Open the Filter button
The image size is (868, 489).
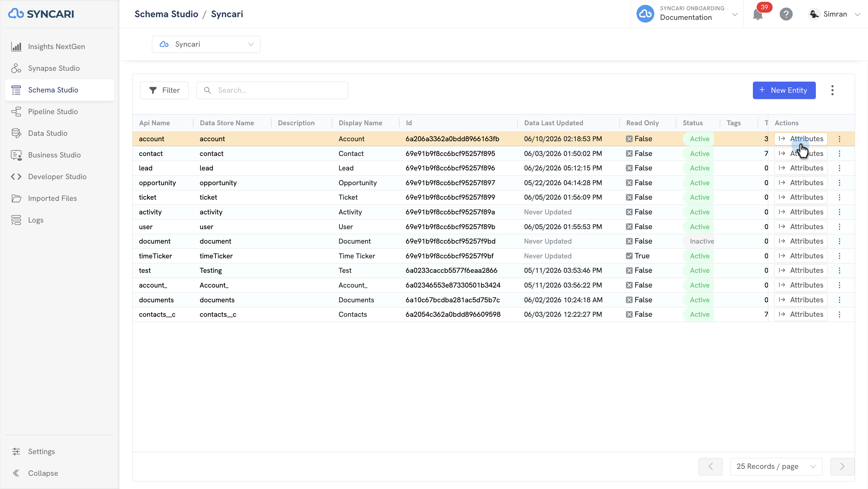point(165,90)
